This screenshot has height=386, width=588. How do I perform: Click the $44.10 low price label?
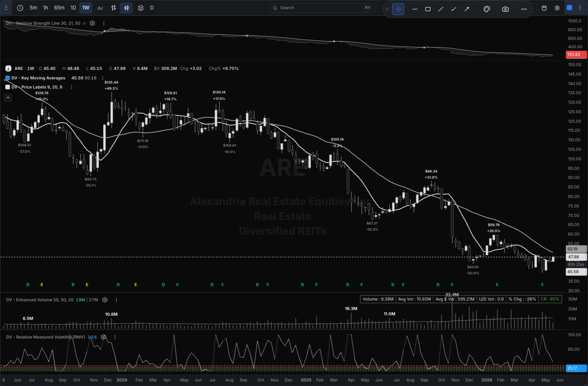(x=473, y=267)
